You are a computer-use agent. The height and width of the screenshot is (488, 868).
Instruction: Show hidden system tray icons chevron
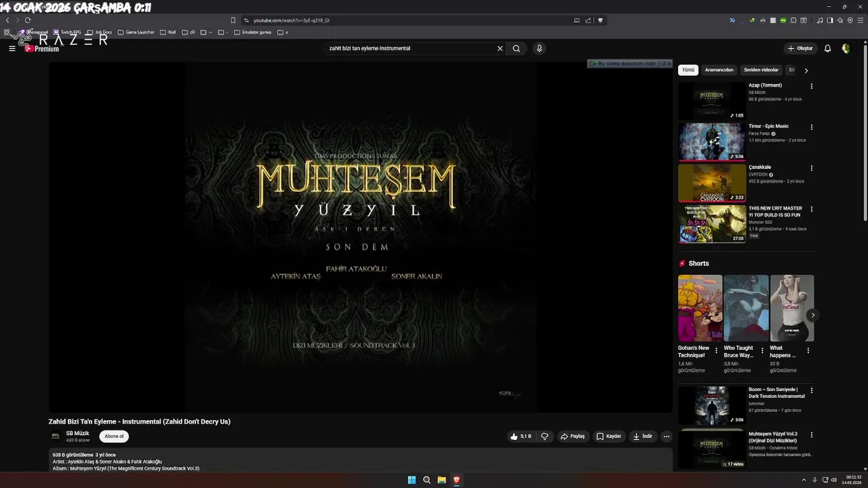804,480
